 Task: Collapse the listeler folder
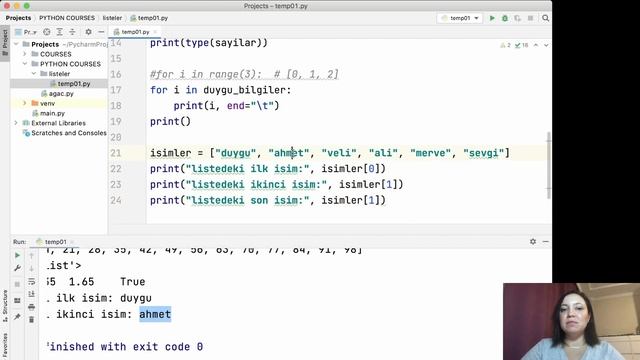(34, 73)
